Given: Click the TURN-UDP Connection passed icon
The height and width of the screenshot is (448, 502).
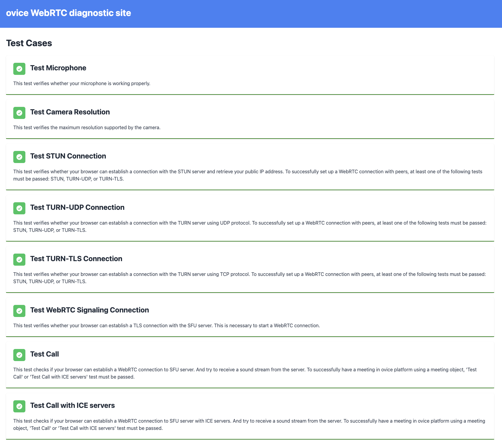Looking at the screenshot, I should [19, 208].
